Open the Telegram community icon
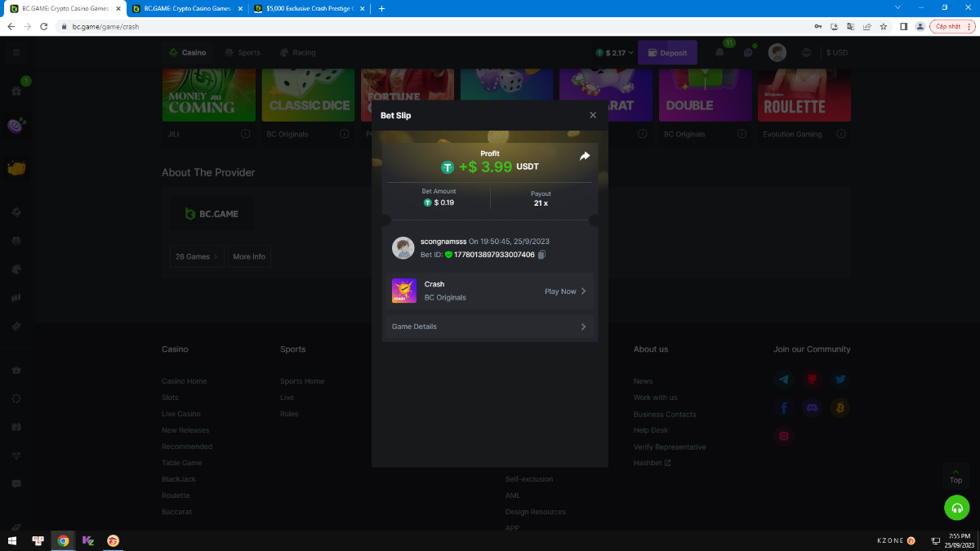 (x=784, y=380)
